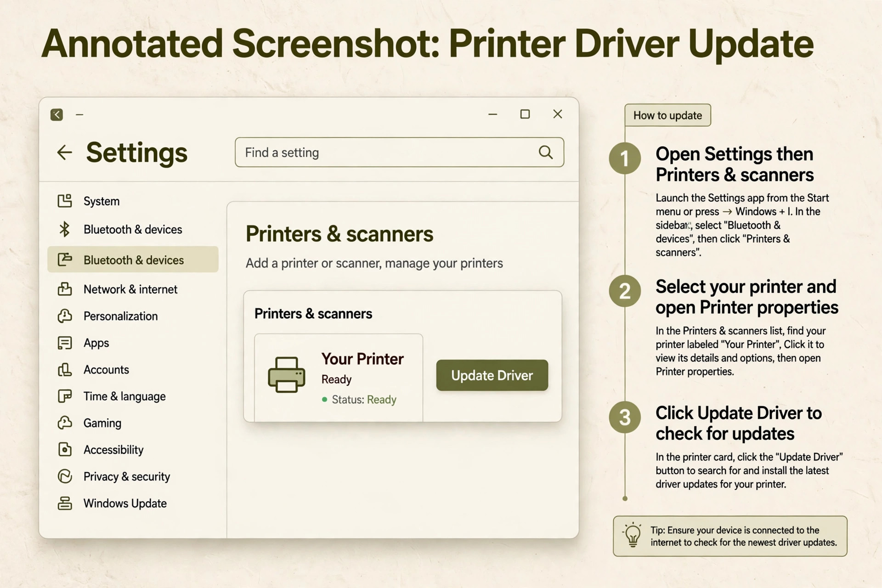Viewport: 882px width, 588px height.
Task: Click the Gaming sidebar icon
Action: [65, 423]
